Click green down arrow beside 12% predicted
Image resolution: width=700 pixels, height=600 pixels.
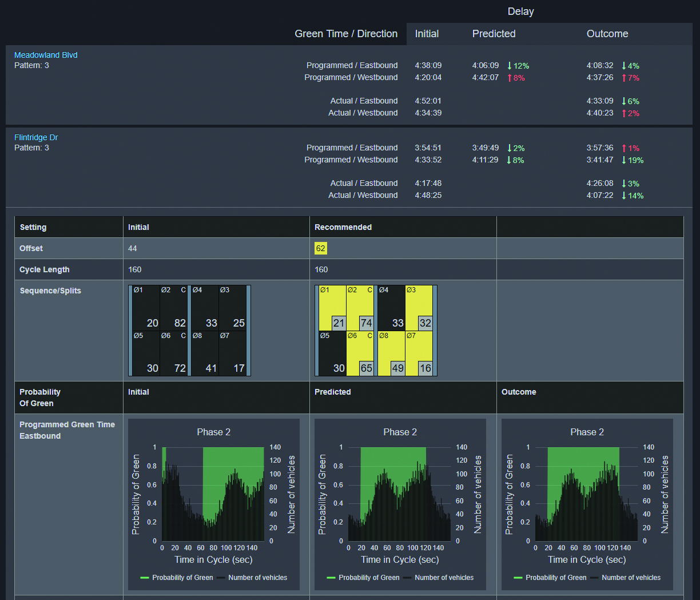tap(509, 66)
